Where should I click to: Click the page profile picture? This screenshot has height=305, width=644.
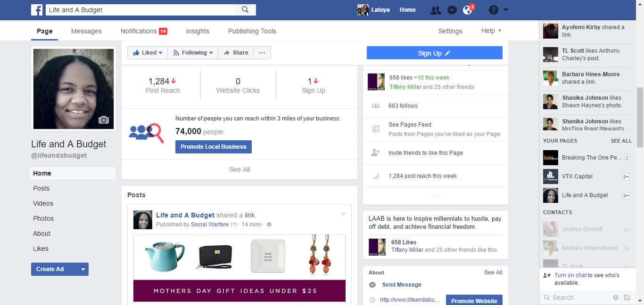[73, 89]
